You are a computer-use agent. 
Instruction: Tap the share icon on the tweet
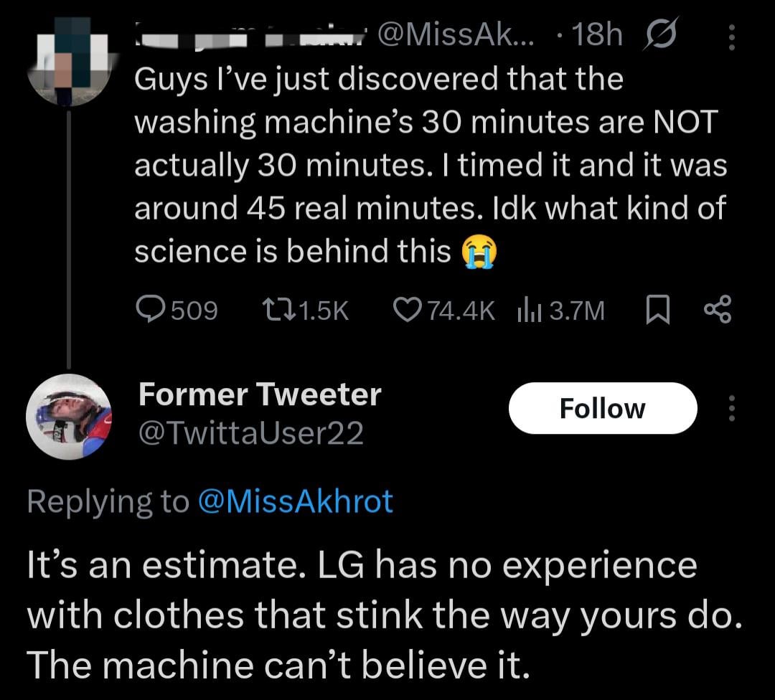pyautogui.click(x=717, y=310)
